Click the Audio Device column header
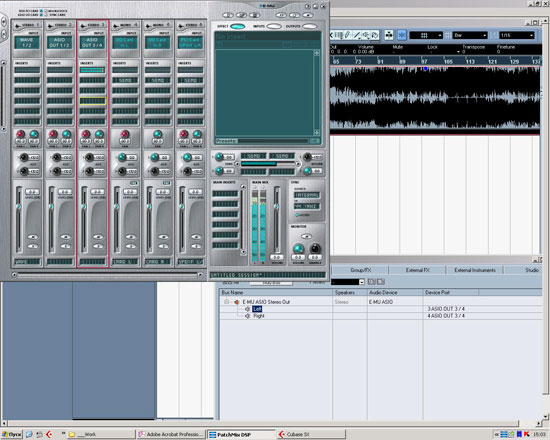The width and height of the screenshot is (550, 440). pyautogui.click(x=395, y=292)
